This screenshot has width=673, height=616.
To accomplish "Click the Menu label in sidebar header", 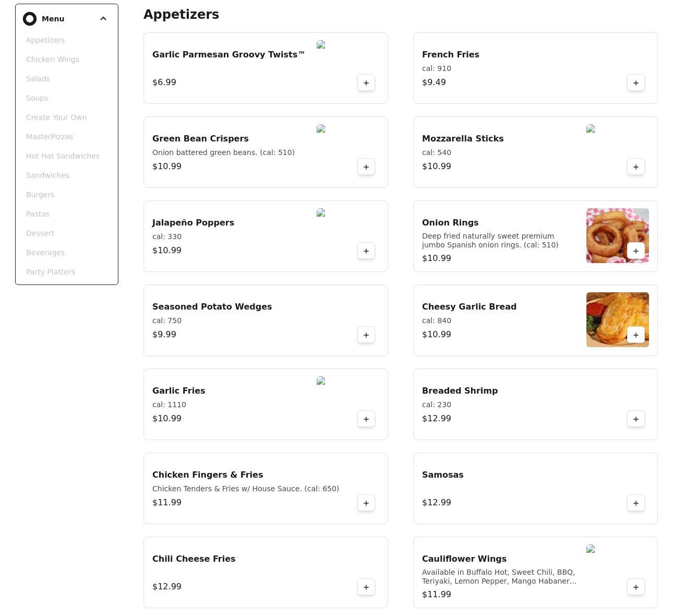I will coord(53,19).
